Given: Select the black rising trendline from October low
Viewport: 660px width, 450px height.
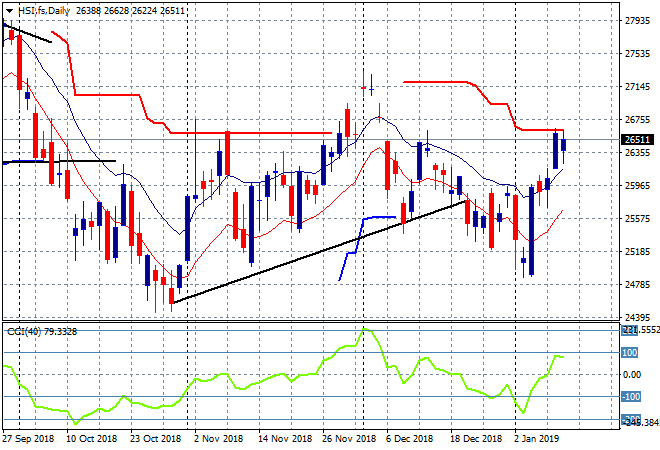Looking at the screenshot, I should (320, 252).
